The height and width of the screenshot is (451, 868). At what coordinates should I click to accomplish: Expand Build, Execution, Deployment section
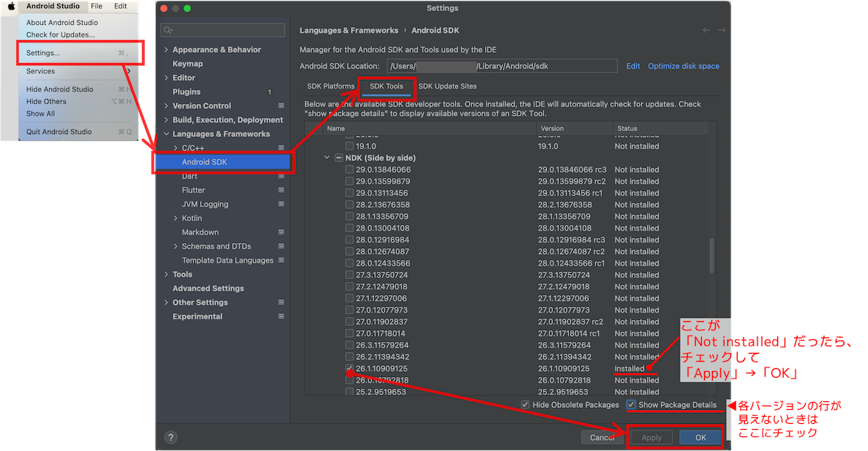pyautogui.click(x=166, y=119)
